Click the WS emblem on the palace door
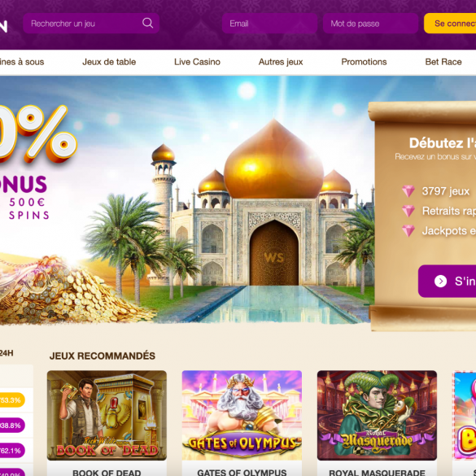The height and width of the screenshot is (476, 476). [274, 258]
